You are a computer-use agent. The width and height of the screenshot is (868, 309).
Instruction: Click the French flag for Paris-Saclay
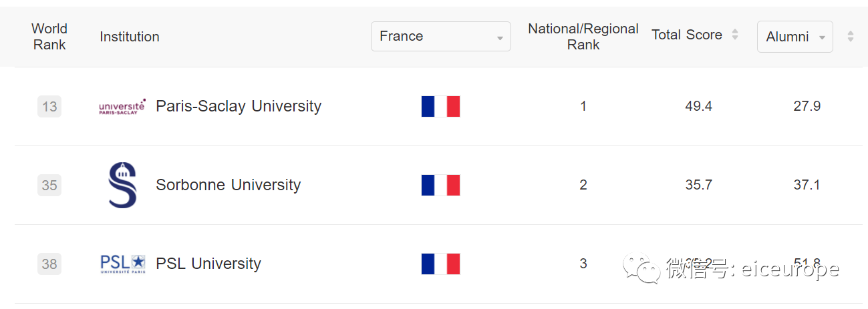pos(441,107)
